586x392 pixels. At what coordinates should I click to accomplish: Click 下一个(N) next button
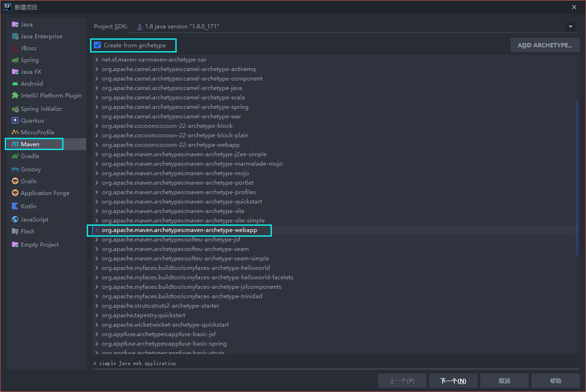[453, 381]
